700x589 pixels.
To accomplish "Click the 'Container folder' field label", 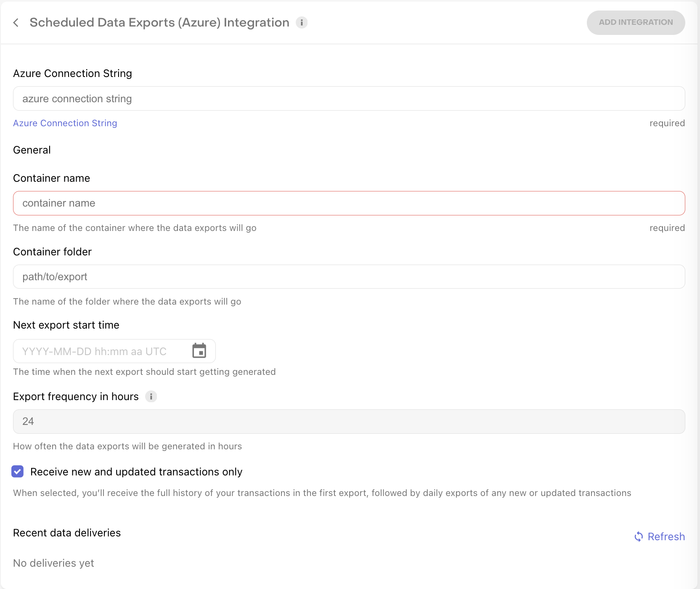I will coord(52,252).
